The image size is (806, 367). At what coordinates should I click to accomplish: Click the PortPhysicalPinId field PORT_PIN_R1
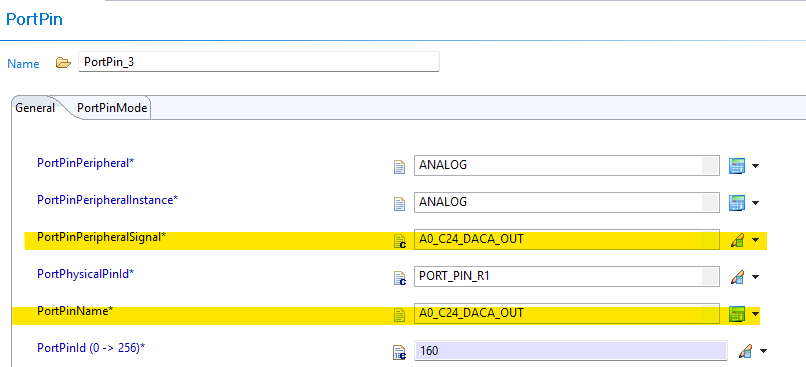566,277
